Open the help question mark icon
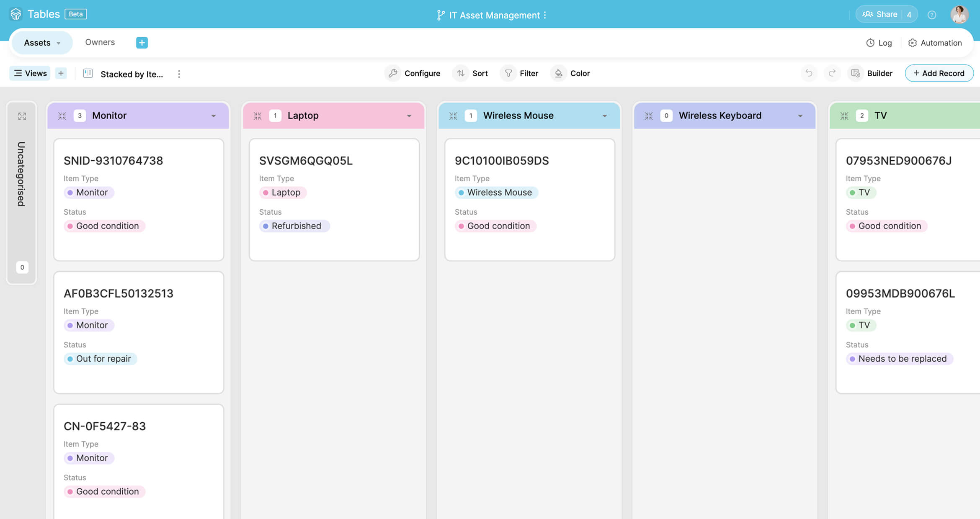This screenshot has width=980, height=519. pyautogui.click(x=931, y=15)
